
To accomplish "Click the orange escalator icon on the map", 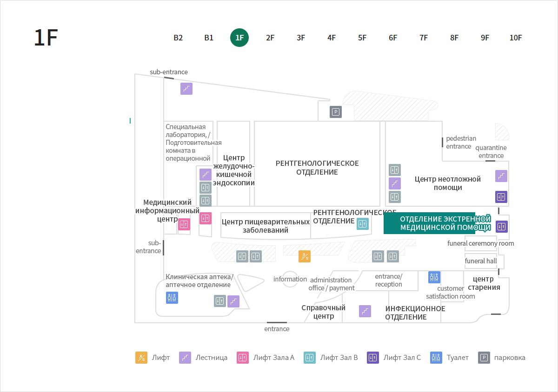I will (x=305, y=256).
